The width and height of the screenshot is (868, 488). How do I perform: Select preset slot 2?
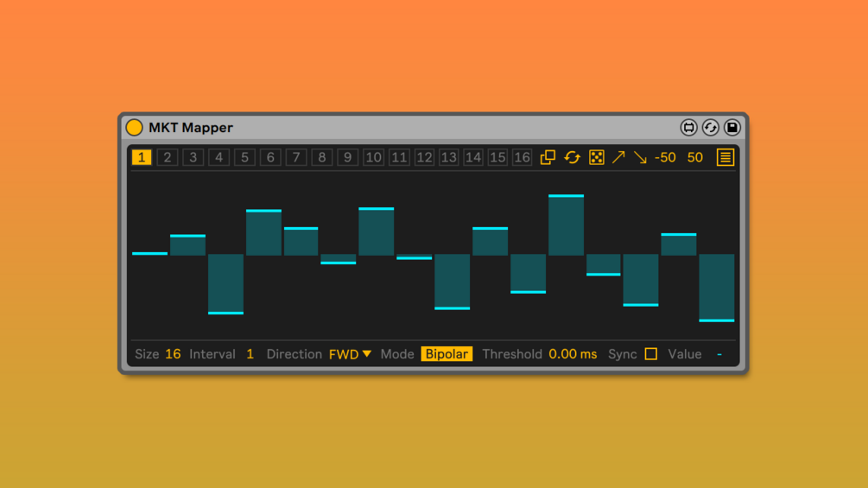pyautogui.click(x=168, y=157)
